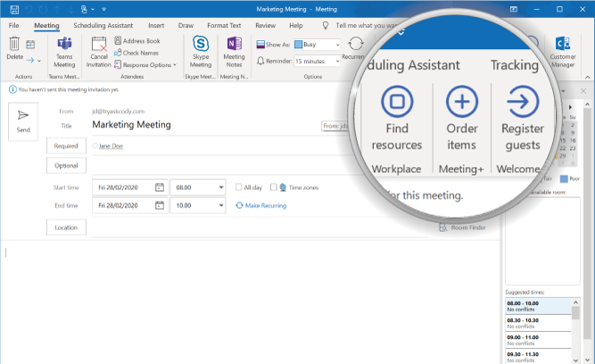Toggle the Touch/Mouse mode icon
Image resolution: width=595 pixels, height=364 pixels.
click(x=84, y=9)
